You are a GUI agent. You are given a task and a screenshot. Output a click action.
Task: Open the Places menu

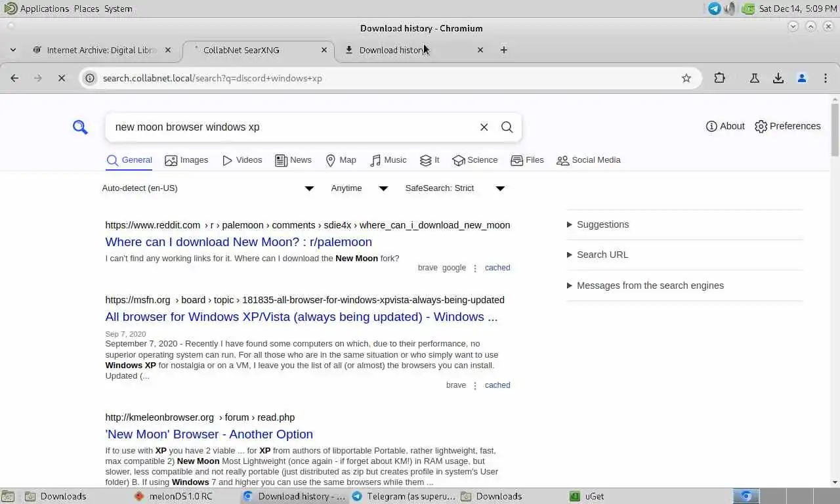(x=87, y=9)
